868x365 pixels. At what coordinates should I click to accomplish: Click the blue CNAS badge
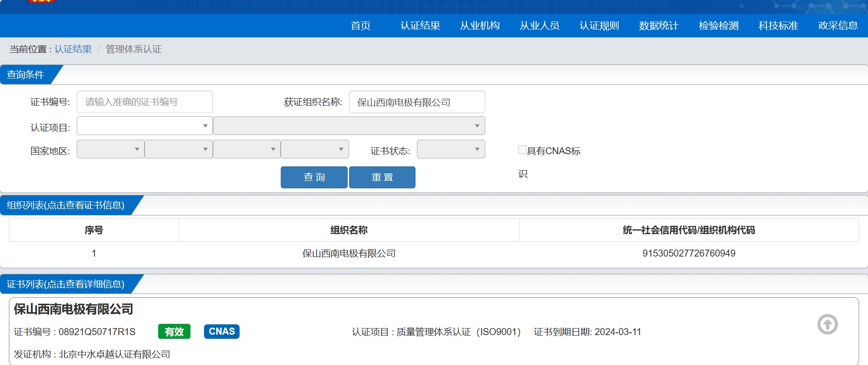pyautogui.click(x=222, y=331)
